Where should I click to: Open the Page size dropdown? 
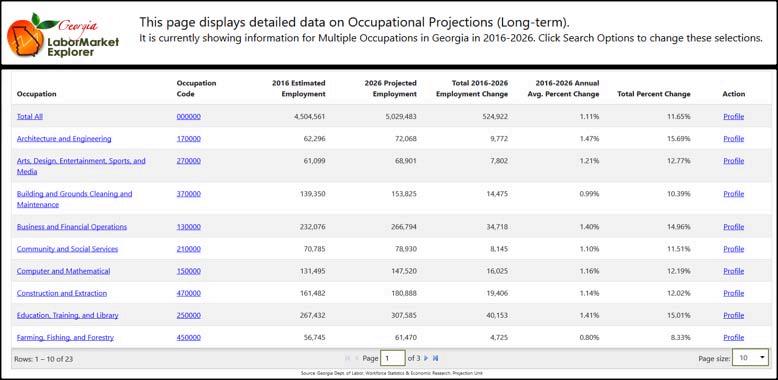pyautogui.click(x=750, y=357)
